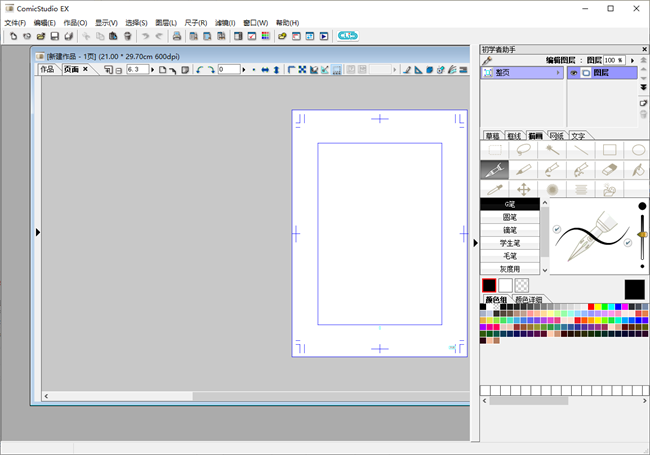Choose the 学生笔 pen preset

(510, 243)
